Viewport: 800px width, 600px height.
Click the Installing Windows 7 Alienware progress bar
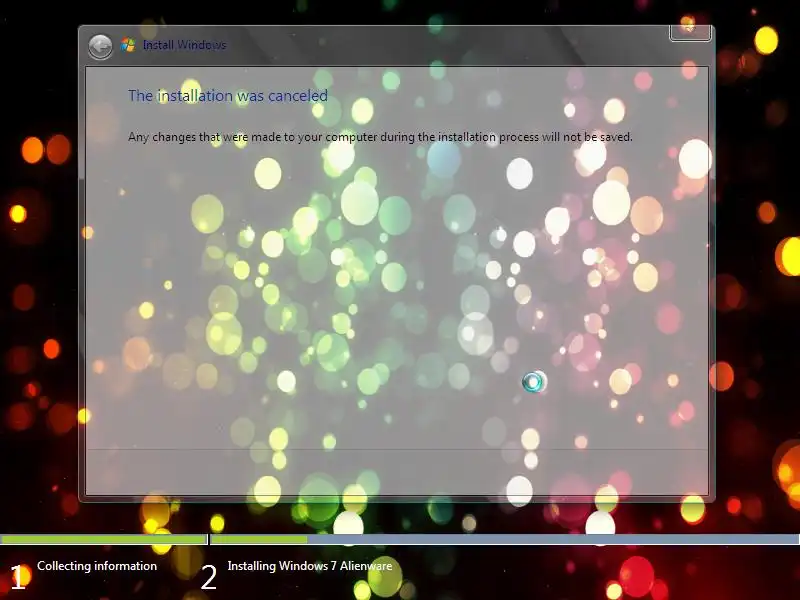point(505,539)
